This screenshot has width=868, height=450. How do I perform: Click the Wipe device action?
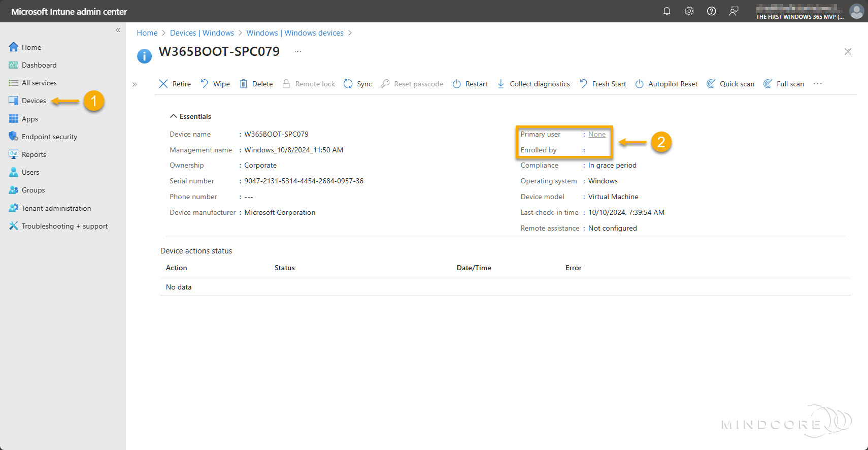pyautogui.click(x=215, y=84)
